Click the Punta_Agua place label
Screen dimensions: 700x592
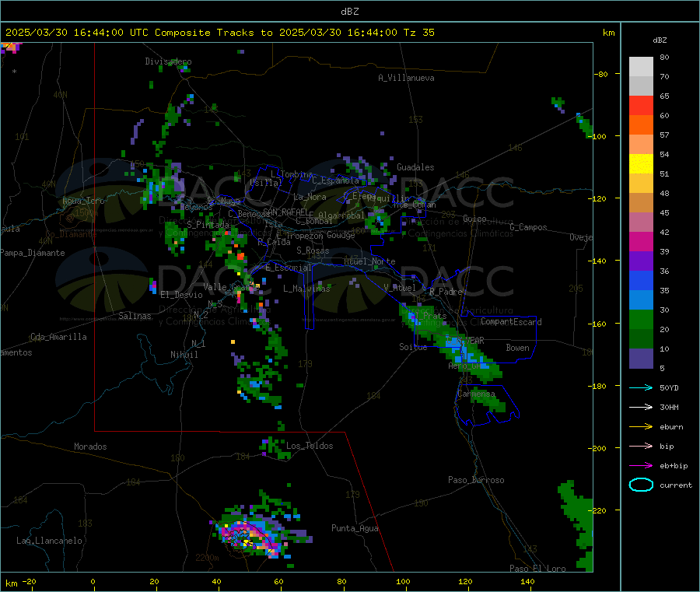(355, 528)
